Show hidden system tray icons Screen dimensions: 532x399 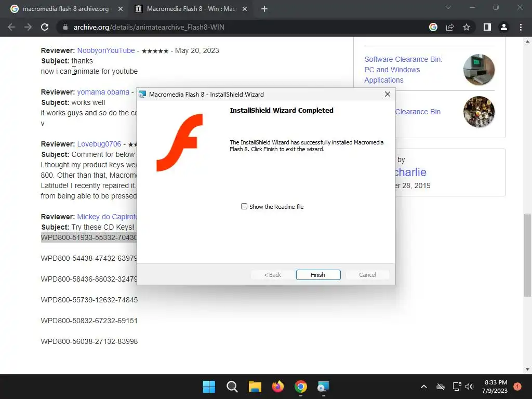tap(424, 387)
